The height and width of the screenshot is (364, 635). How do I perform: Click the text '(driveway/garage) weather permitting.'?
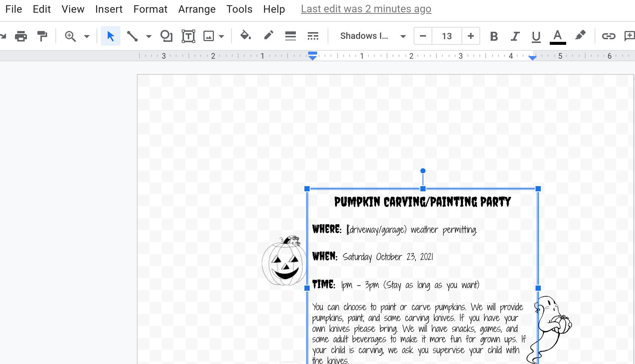[412, 229]
